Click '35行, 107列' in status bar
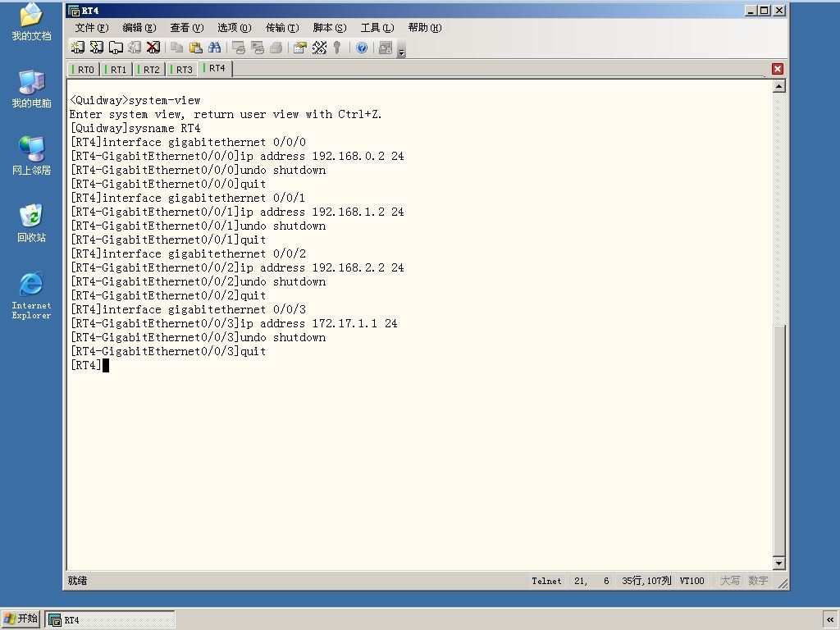The height and width of the screenshot is (630, 840). pyautogui.click(x=646, y=581)
